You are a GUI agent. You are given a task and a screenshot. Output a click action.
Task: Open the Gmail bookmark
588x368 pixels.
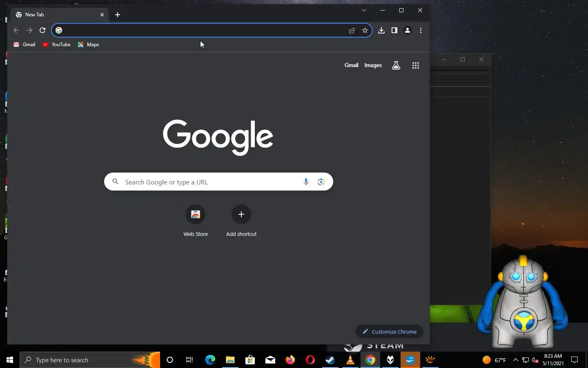point(24,45)
